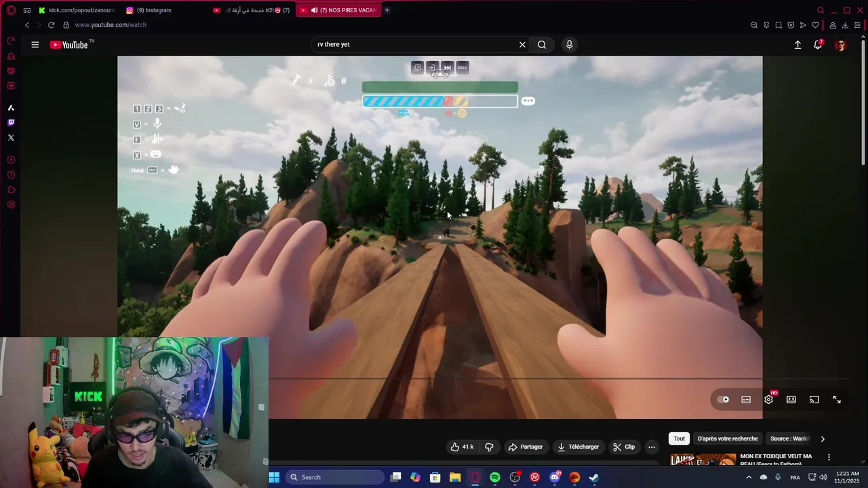868x488 pixels.
Task: Open the browser downloads icon
Action: click(x=845, y=25)
